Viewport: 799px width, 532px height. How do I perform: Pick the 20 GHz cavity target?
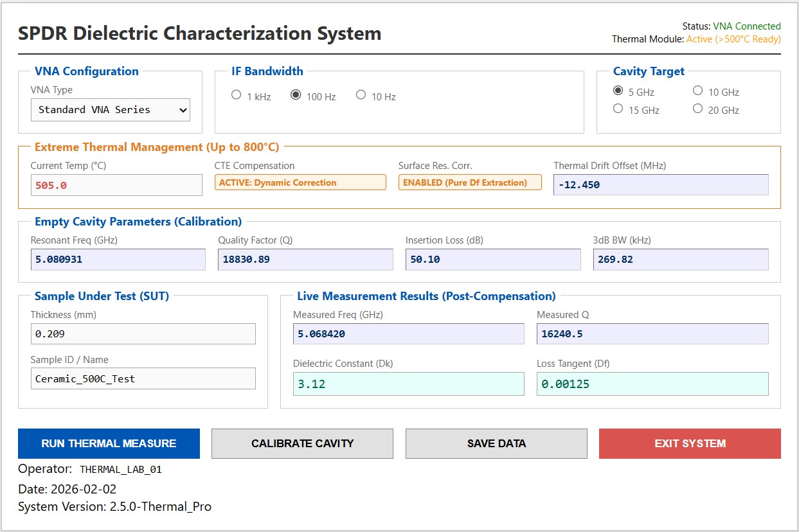697,109
